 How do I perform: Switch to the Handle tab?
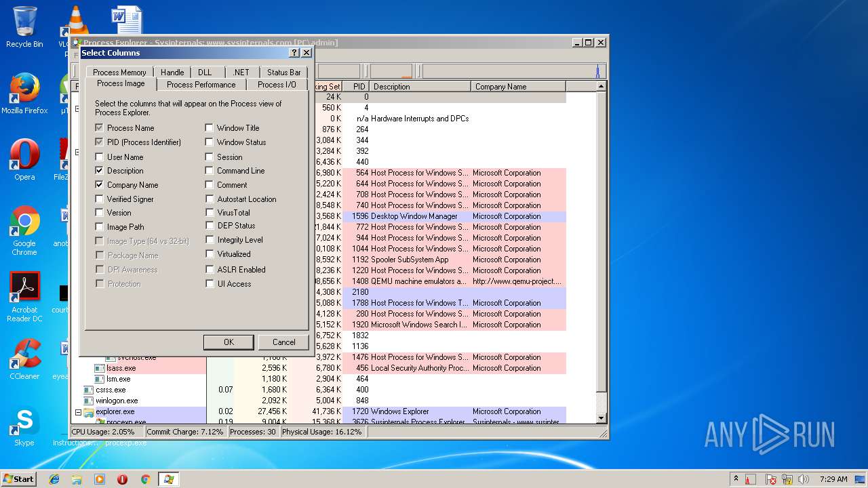tap(172, 73)
